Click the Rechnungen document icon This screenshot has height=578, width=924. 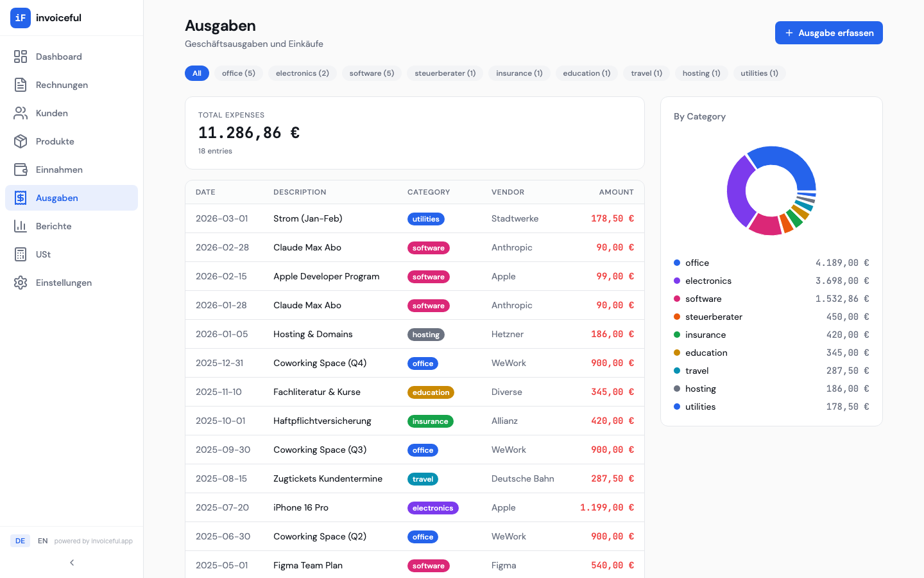(x=21, y=85)
